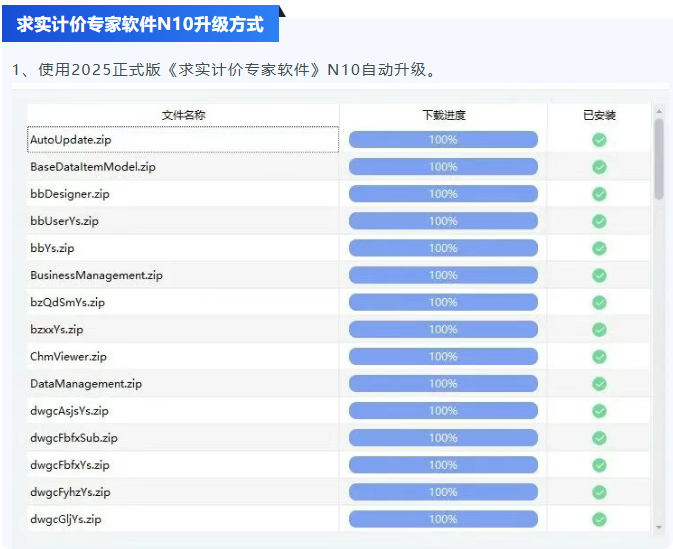Click the BusinessManagement.zip progress bar

point(443,275)
